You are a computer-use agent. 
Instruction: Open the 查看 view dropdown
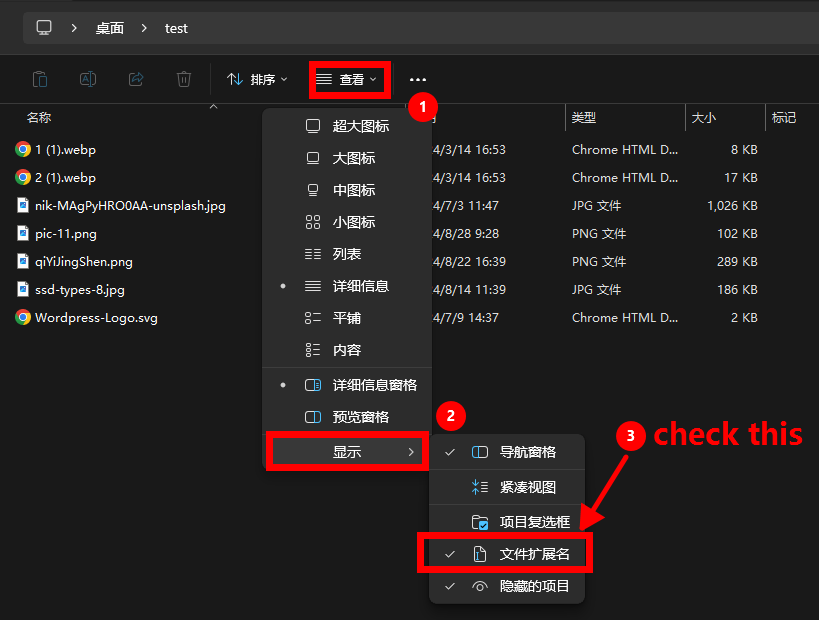(x=348, y=79)
